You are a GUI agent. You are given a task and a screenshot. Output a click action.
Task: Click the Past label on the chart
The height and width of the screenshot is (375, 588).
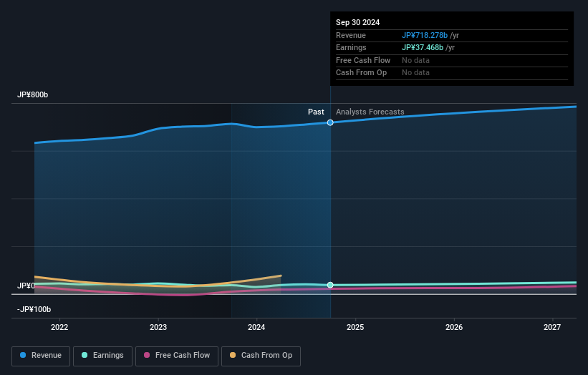316,112
